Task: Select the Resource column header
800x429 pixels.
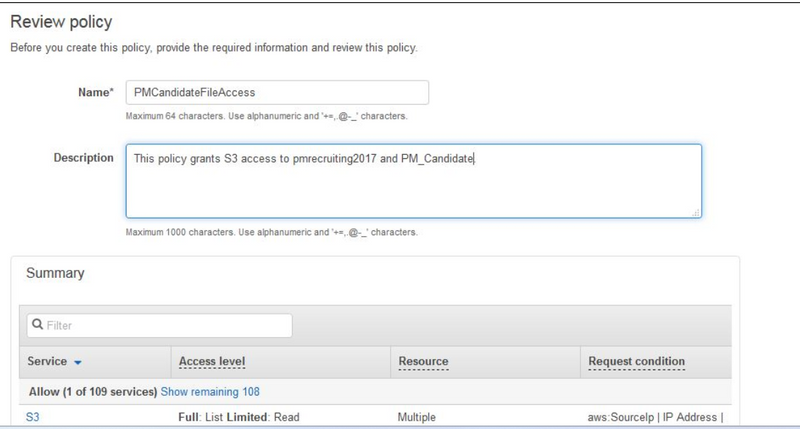Action: 423,361
